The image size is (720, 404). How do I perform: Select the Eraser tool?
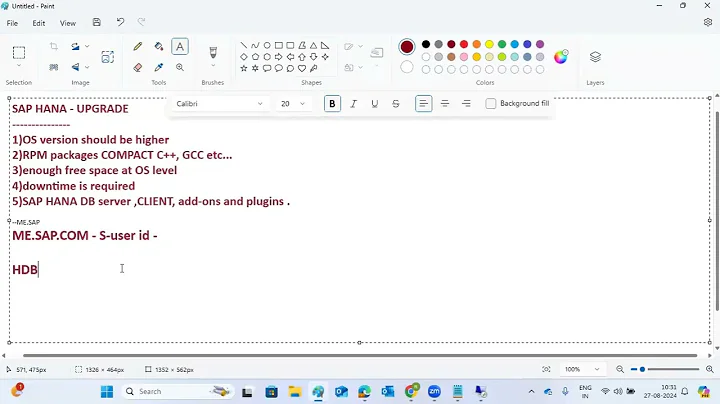(137, 67)
